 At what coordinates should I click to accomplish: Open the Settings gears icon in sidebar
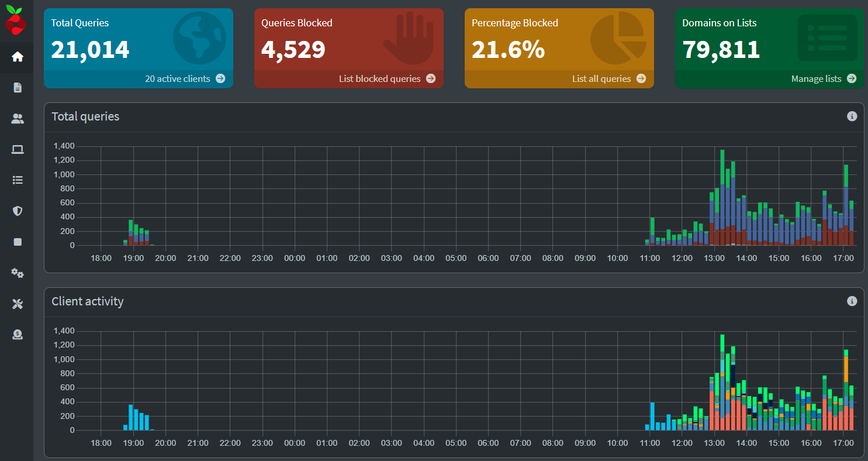click(x=18, y=273)
